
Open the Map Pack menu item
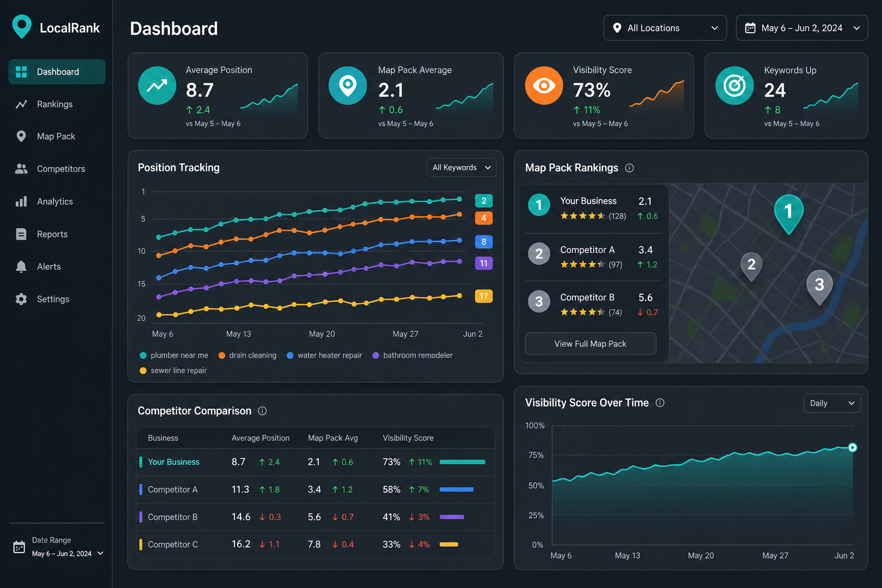pos(57,136)
